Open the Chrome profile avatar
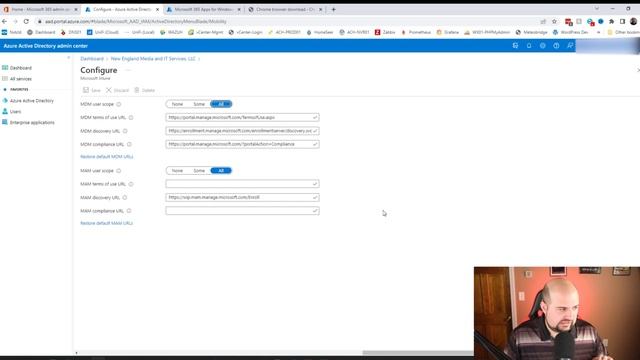 tap(633, 21)
